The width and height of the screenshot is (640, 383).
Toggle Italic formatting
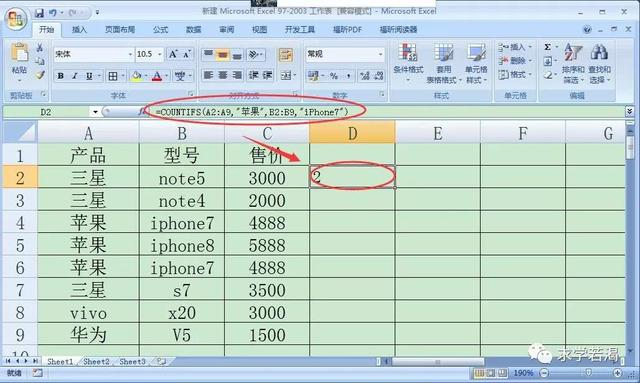click(75, 76)
